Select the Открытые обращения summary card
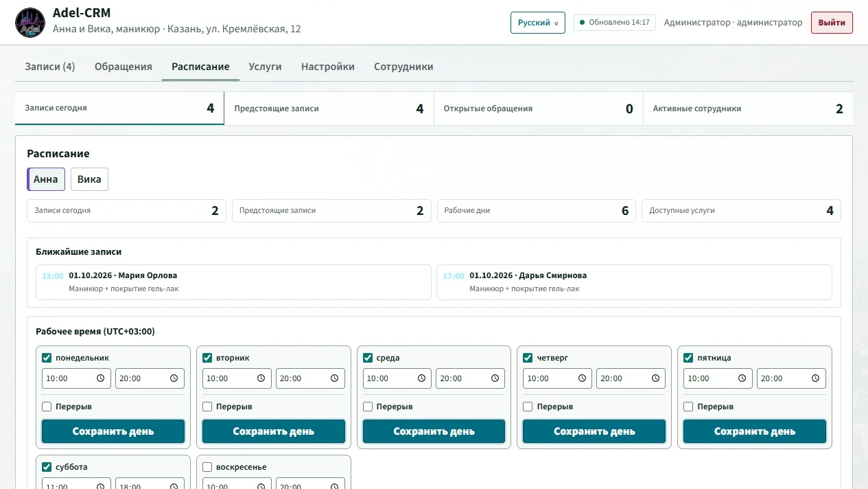This screenshot has width=868, height=489. [539, 109]
